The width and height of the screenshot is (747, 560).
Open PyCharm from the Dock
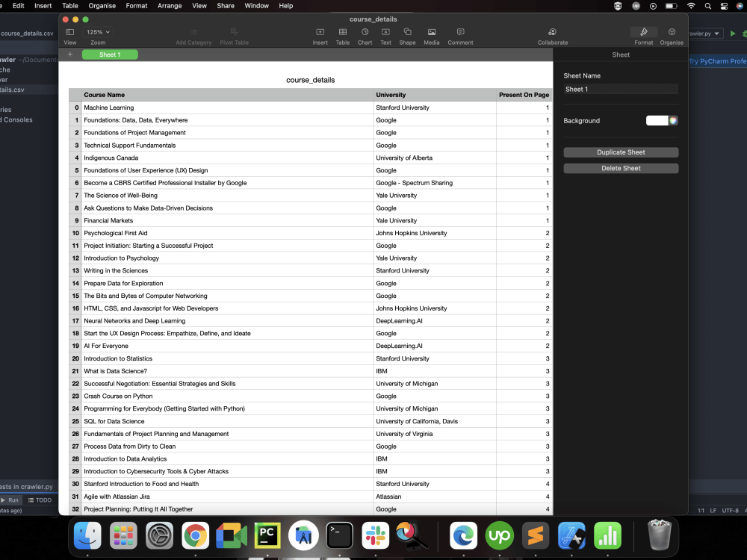(267, 535)
